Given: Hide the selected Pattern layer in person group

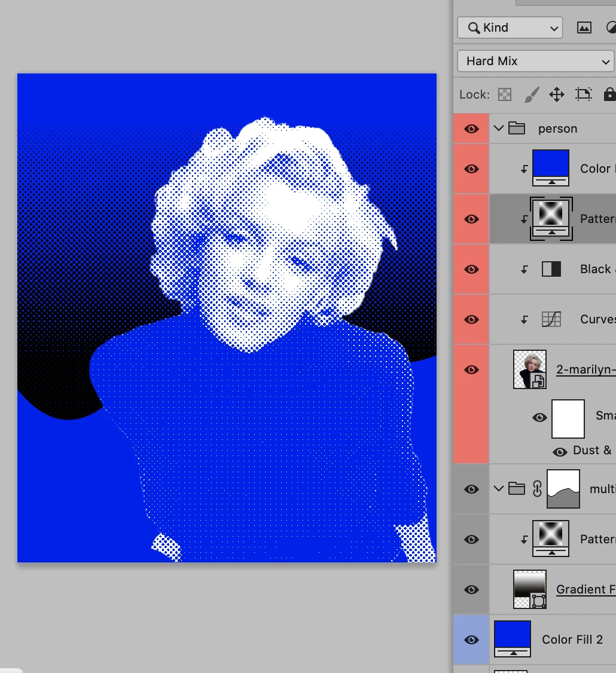Looking at the screenshot, I should [471, 219].
